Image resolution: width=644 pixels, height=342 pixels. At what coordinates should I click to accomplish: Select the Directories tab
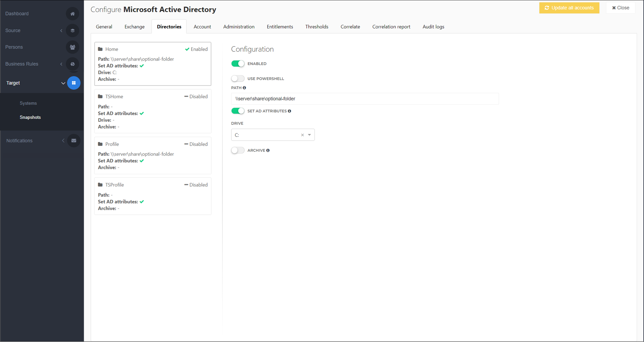coord(169,27)
